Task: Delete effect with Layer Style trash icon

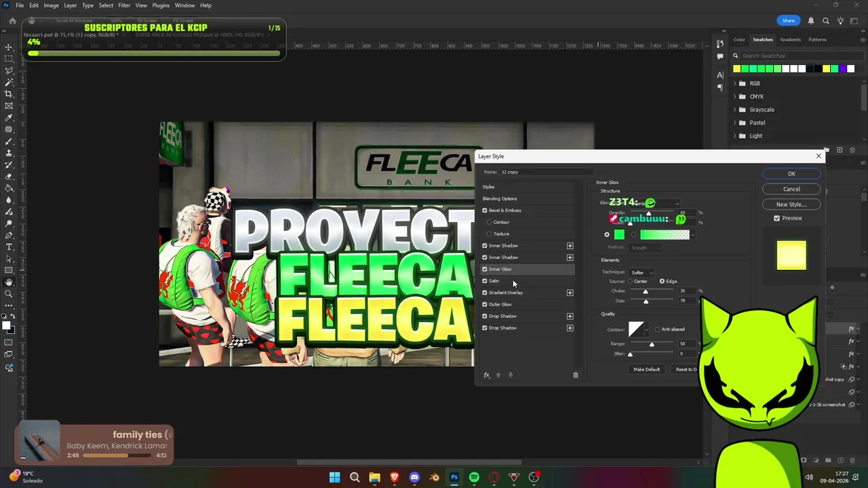Action: point(576,375)
